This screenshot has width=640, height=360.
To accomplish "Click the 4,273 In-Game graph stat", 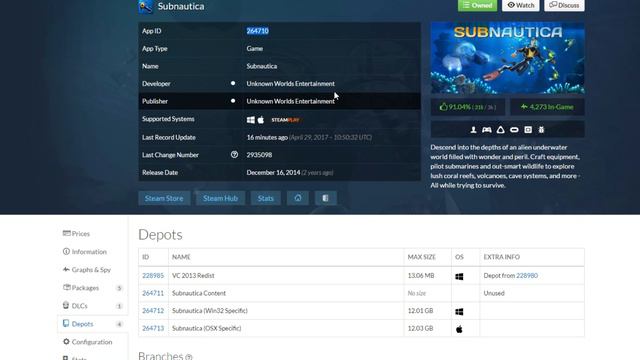I will coord(547,107).
